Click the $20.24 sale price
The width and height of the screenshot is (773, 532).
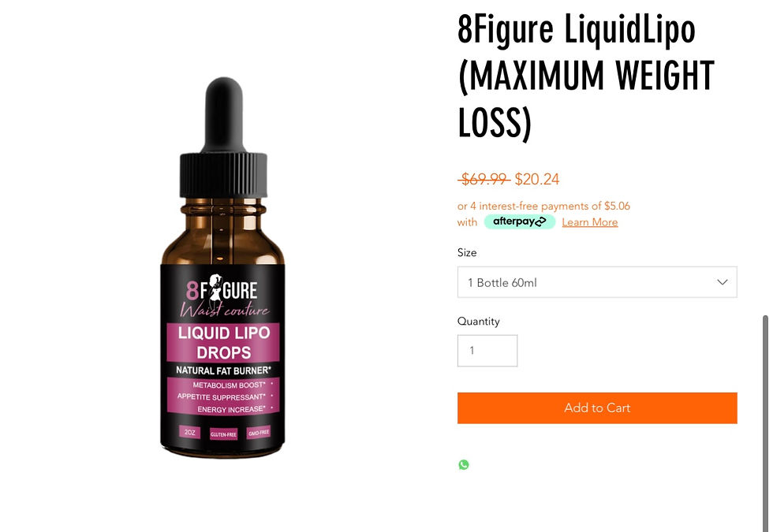point(537,179)
